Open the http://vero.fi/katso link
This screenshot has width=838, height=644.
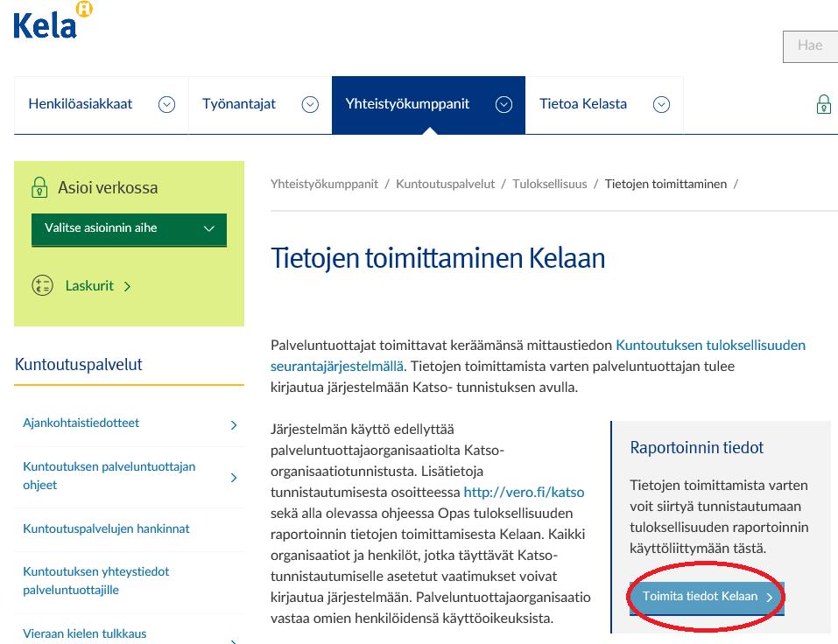(x=524, y=492)
